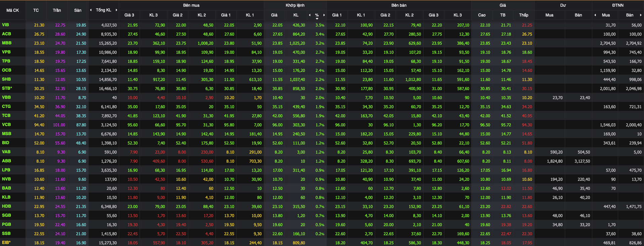Click VCB ceiling price 101.00

59,125
